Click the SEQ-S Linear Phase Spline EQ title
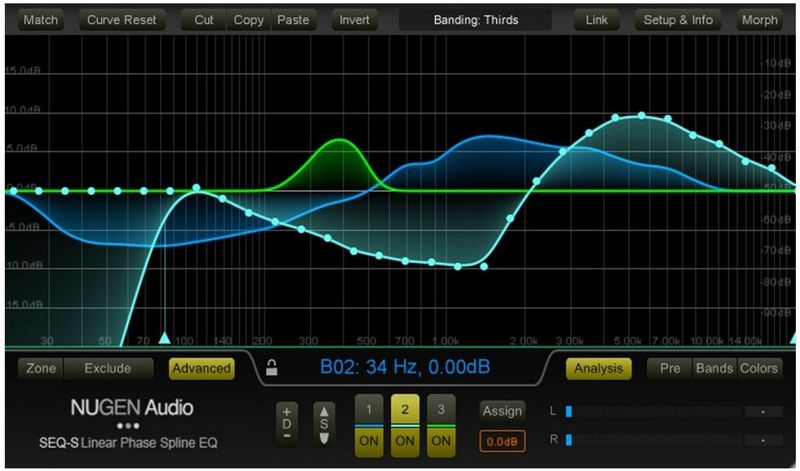 tap(128, 442)
